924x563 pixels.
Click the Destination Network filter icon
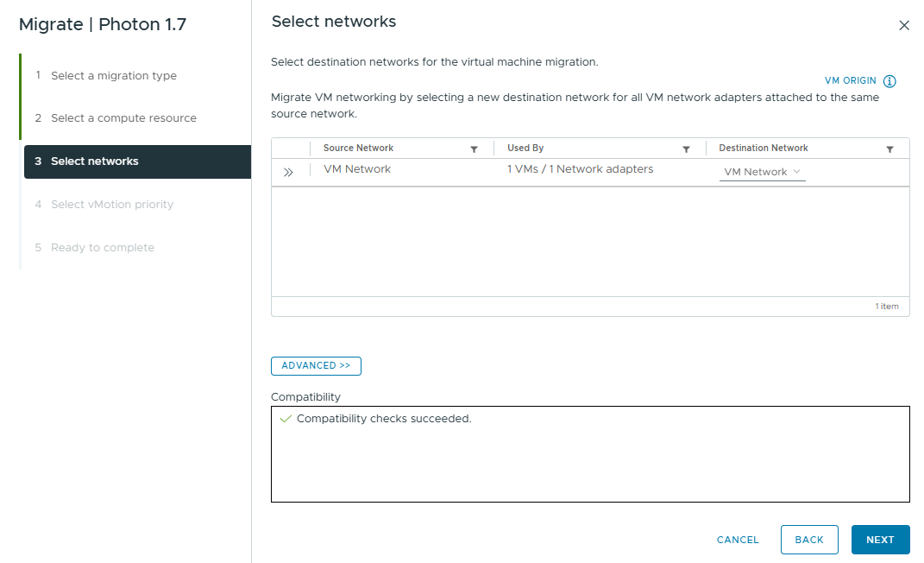pos(889,148)
